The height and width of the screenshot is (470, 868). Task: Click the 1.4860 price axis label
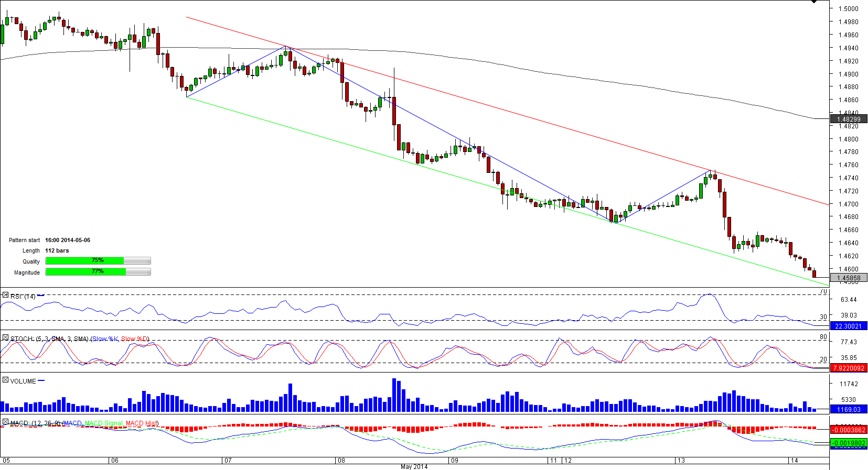pos(848,100)
